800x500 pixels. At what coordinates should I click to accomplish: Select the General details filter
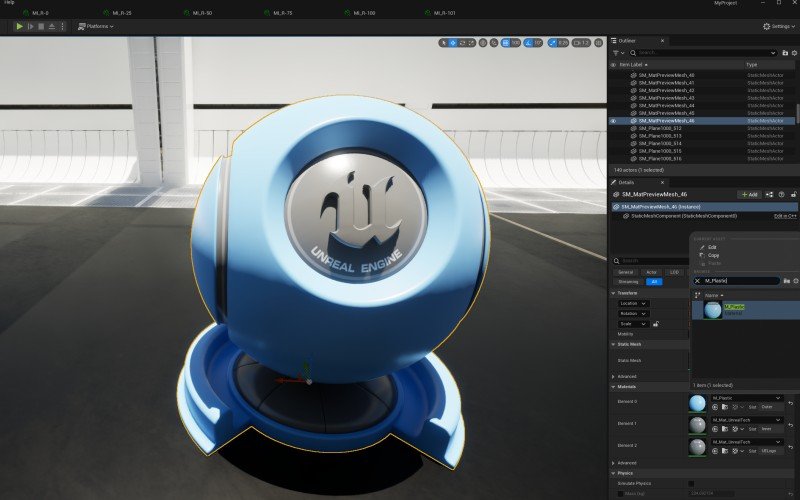pos(626,272)
